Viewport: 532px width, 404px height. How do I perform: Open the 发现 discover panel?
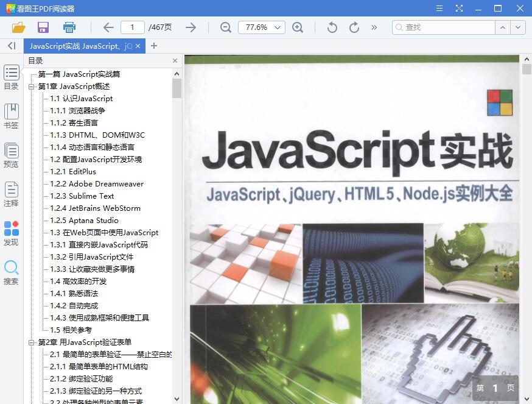tap(11, 234)
